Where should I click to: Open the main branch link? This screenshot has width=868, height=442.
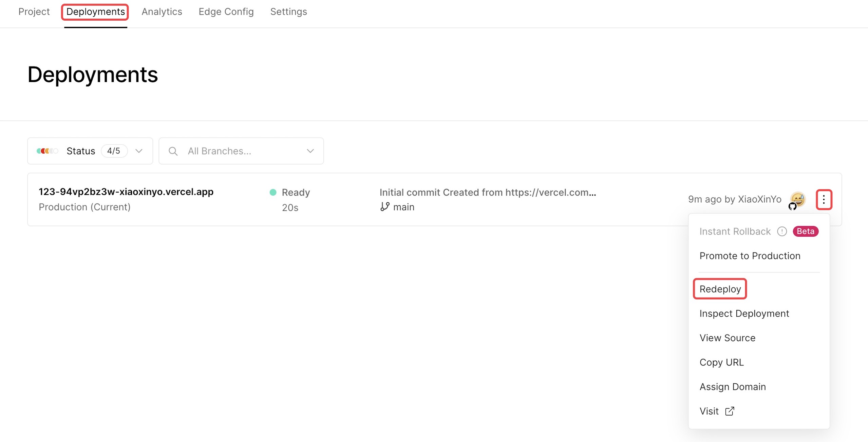(404, 207)
